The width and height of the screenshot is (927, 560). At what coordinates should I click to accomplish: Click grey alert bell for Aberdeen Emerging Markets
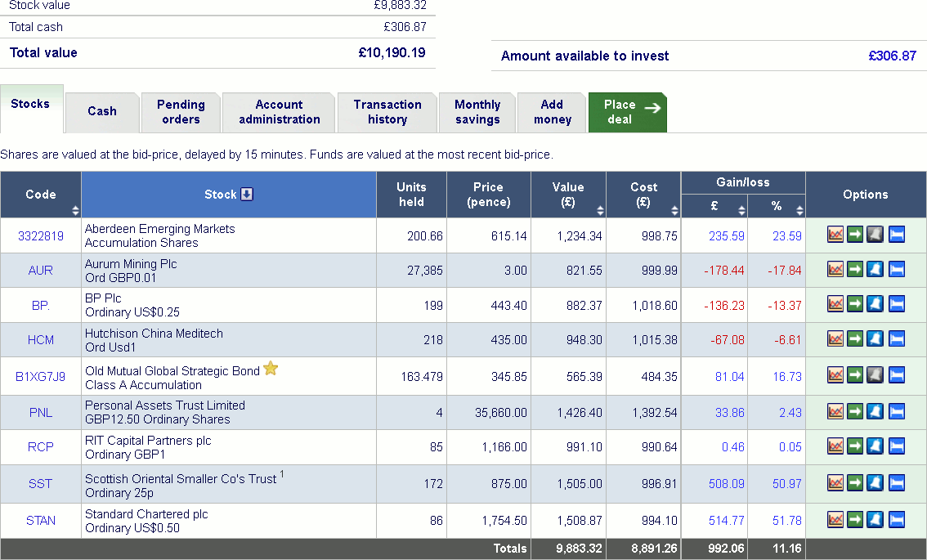875,235
